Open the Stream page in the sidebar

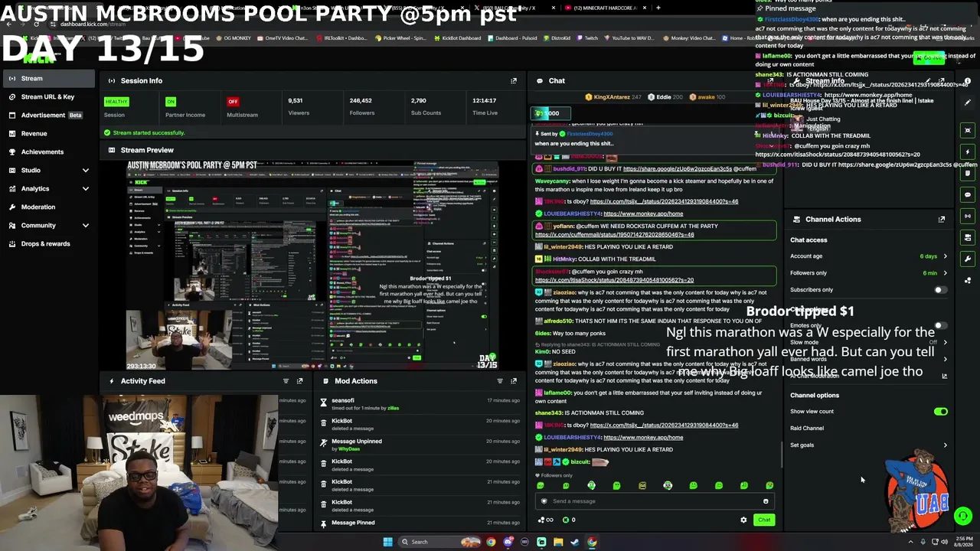tap(47, 78)
